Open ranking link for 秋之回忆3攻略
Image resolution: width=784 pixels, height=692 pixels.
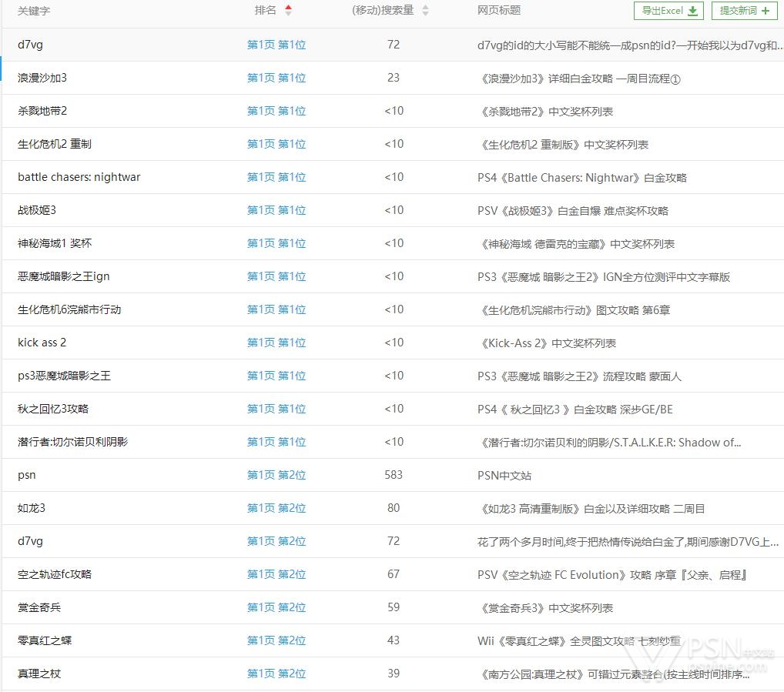(276, 409)
